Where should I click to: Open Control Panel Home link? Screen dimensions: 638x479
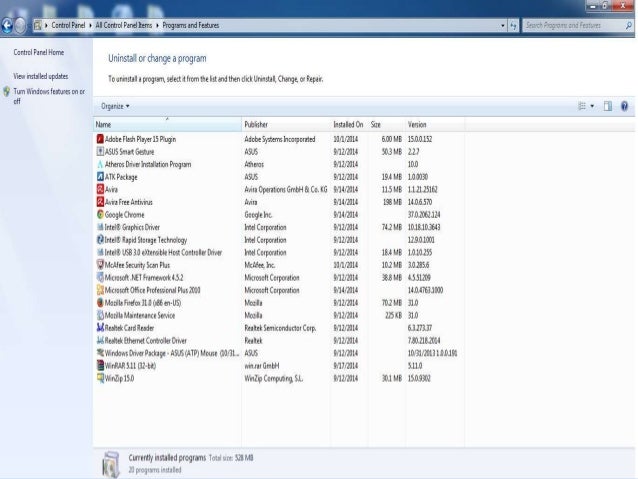point(39,52)
